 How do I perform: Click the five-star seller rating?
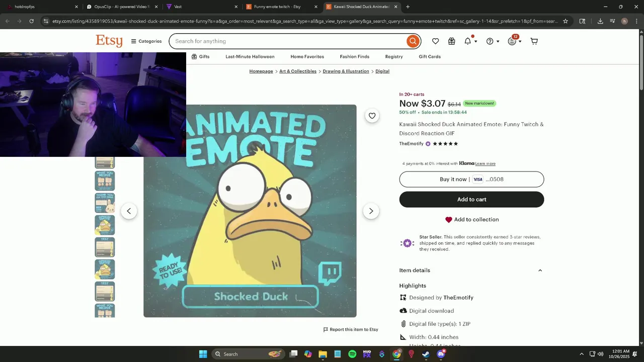point(445,144)
